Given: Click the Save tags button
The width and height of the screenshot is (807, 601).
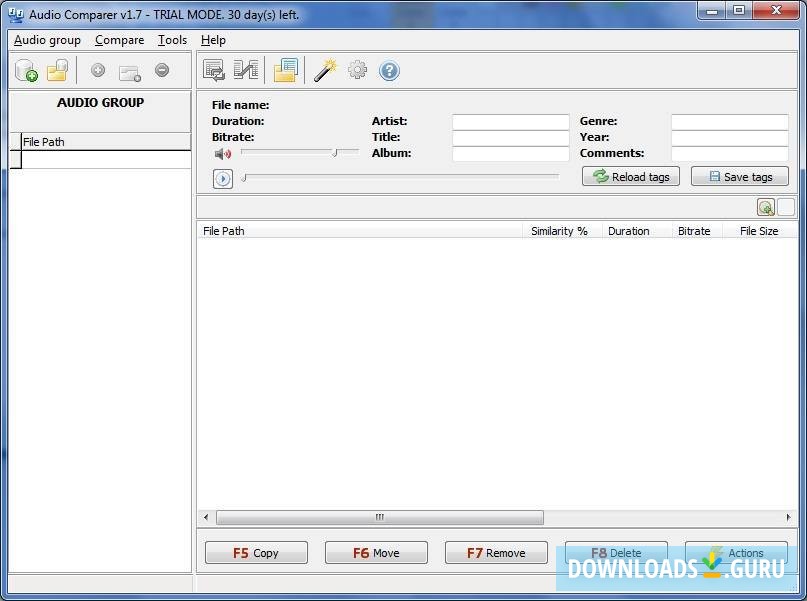Looking at the screenshot, I should click(740, 176).
